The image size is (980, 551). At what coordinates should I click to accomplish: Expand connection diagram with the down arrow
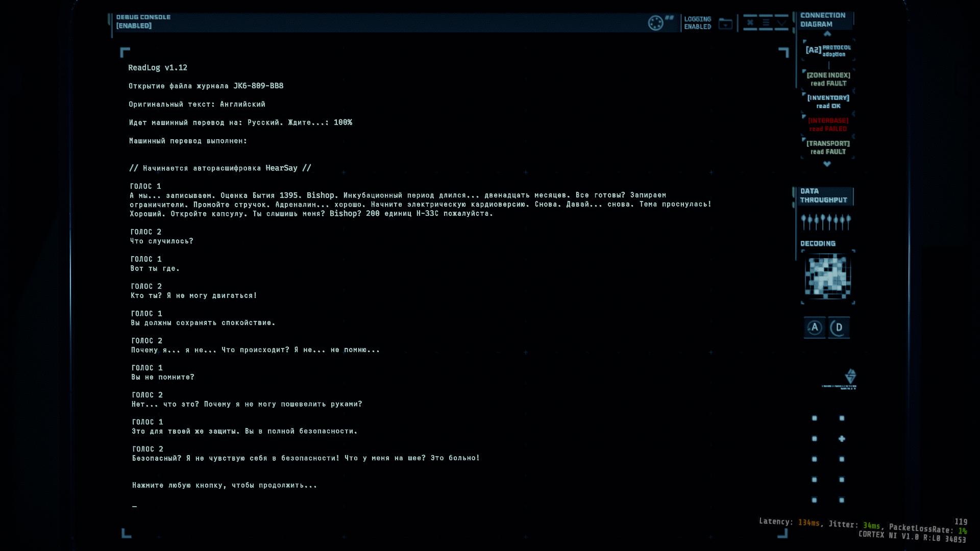(x=827, y=164)
